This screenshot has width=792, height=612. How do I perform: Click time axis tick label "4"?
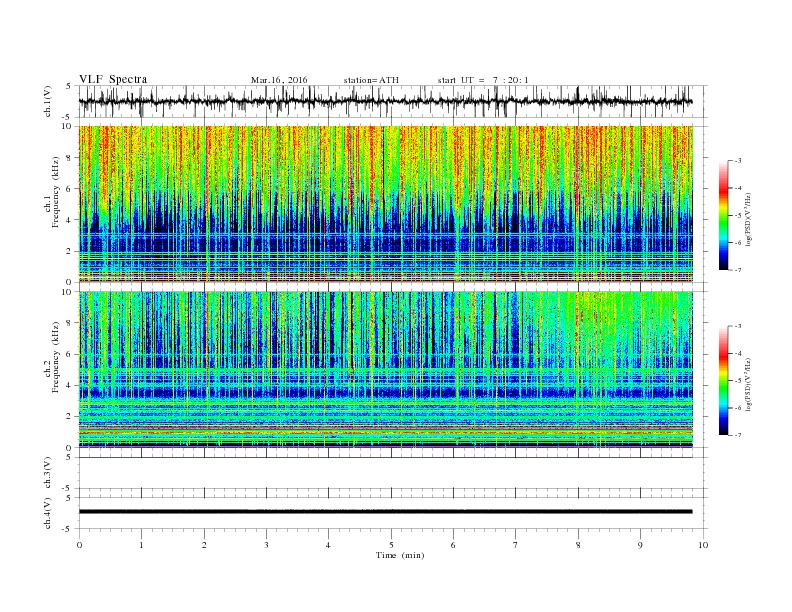328,545
